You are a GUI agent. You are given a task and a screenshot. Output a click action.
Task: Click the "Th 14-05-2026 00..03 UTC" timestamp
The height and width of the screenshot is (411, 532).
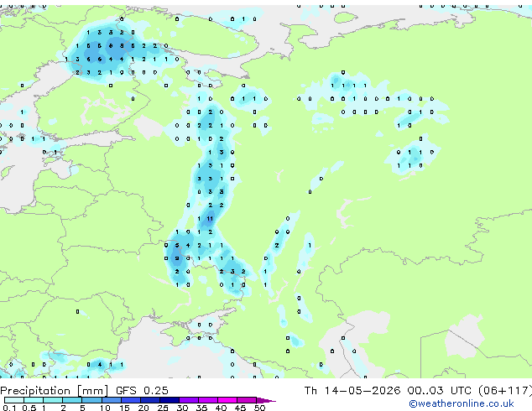pos(389,390)
